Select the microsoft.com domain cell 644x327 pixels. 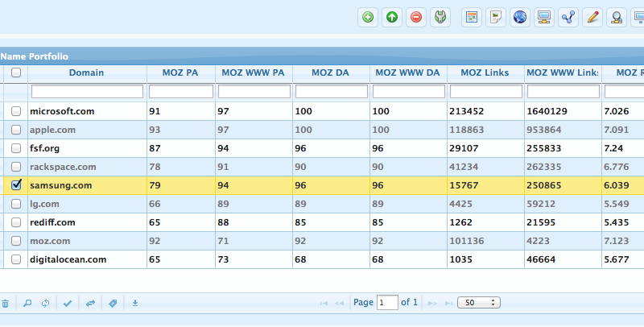pos(87,111)
